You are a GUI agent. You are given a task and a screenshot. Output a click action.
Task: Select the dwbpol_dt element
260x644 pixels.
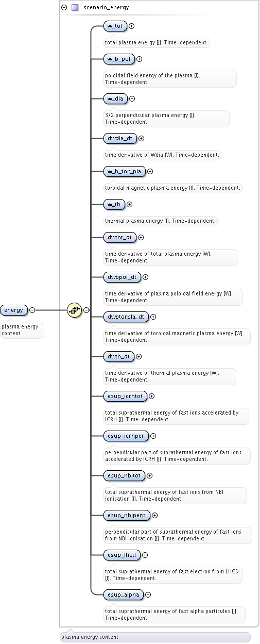click(x=122, y=277)
